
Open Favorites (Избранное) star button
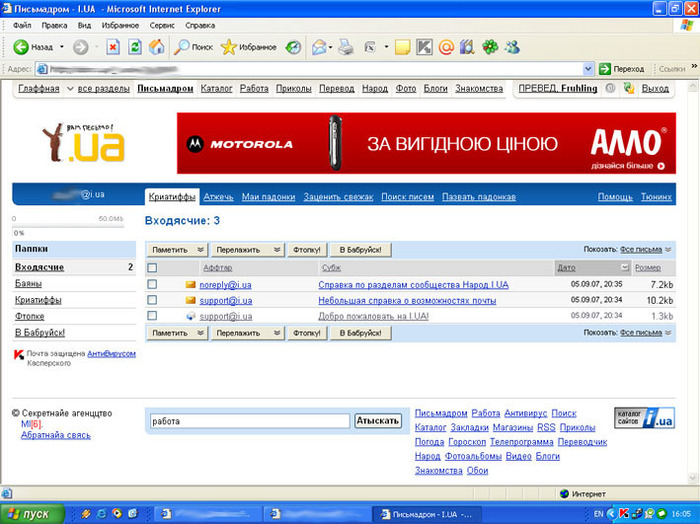(x=249, y=47)
